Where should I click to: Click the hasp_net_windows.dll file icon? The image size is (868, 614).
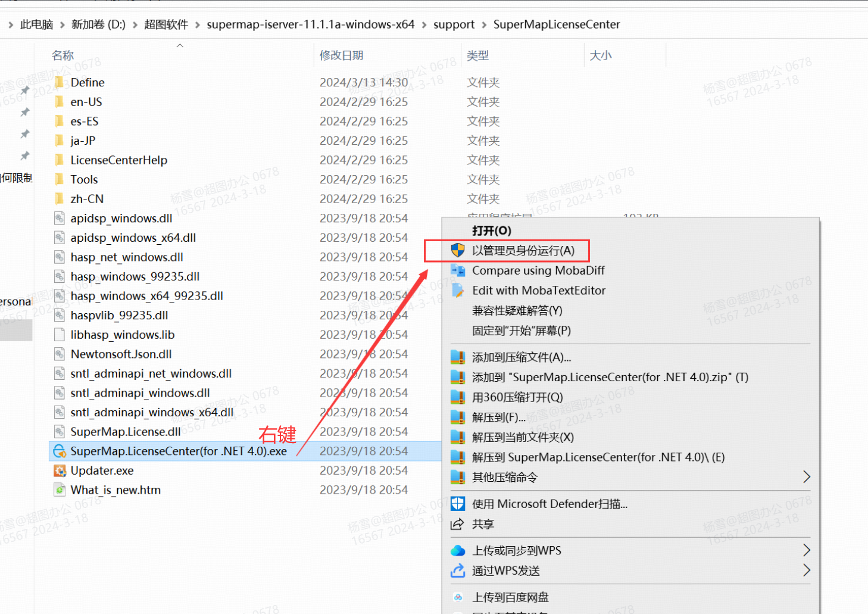[59, 257]
